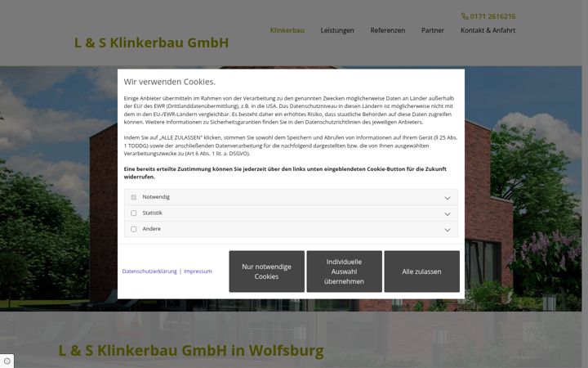Click the 'Wir verwenden Cookies.' heading
The image size is (588, 368).
(x=170, y=82)
